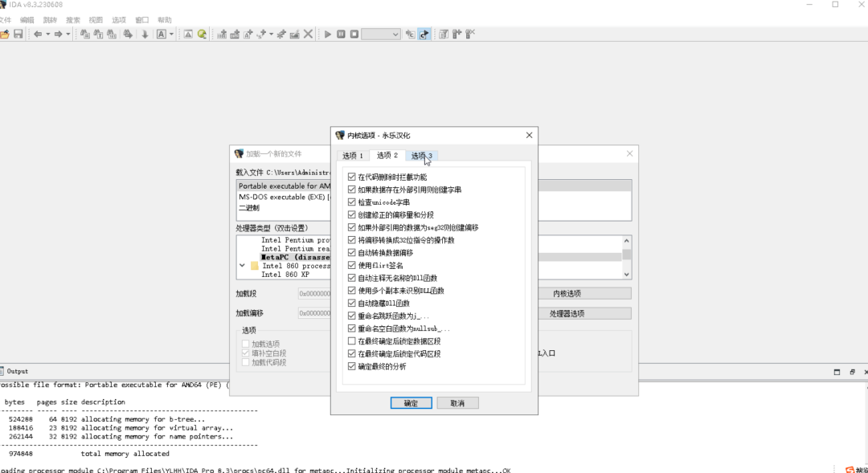Screen dimensions: 868x473
Task: Click the Open file toolbar icon
Action: 5,35
